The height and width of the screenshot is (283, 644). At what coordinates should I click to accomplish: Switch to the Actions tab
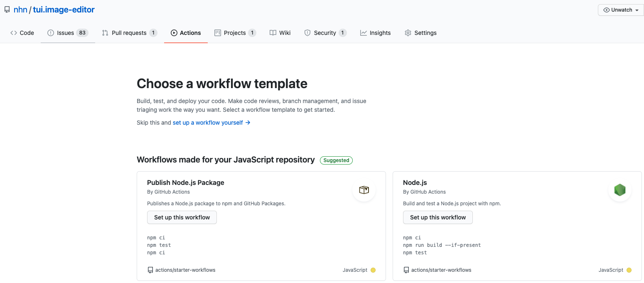click(186, 33)
